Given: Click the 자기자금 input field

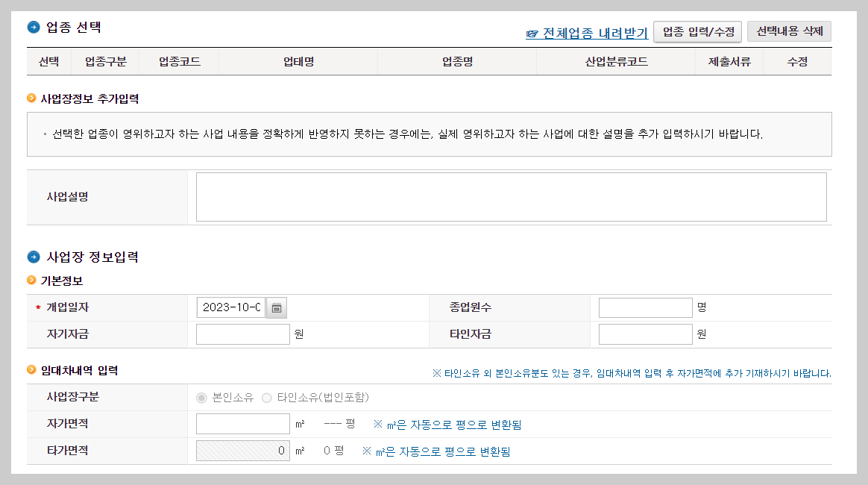Looking at the screenshot, I should 242,334.
